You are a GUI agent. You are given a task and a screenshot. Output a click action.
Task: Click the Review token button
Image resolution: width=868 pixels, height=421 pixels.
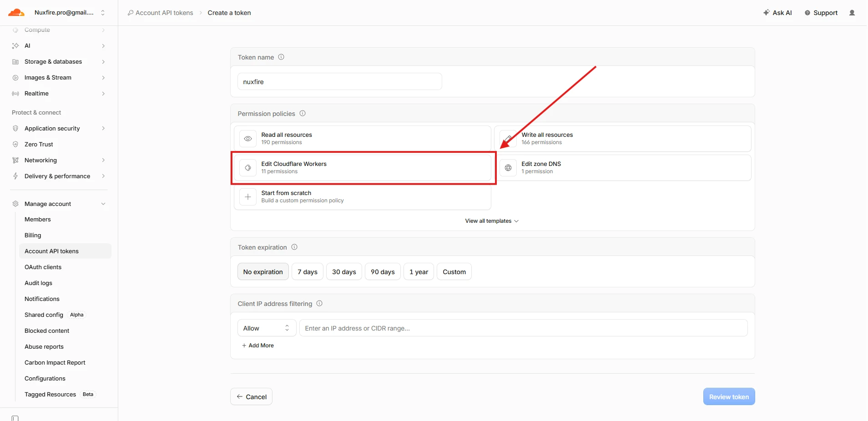729,397
